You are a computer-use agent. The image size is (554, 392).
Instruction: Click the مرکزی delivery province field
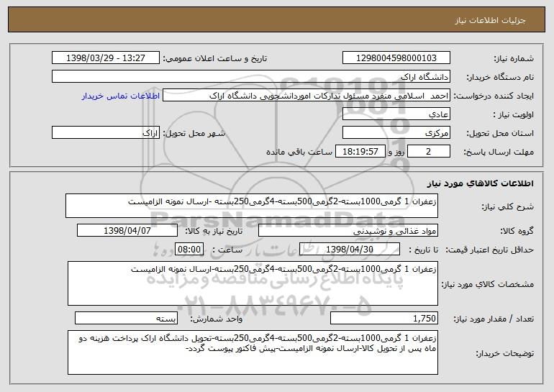click(x=396, y=133)
